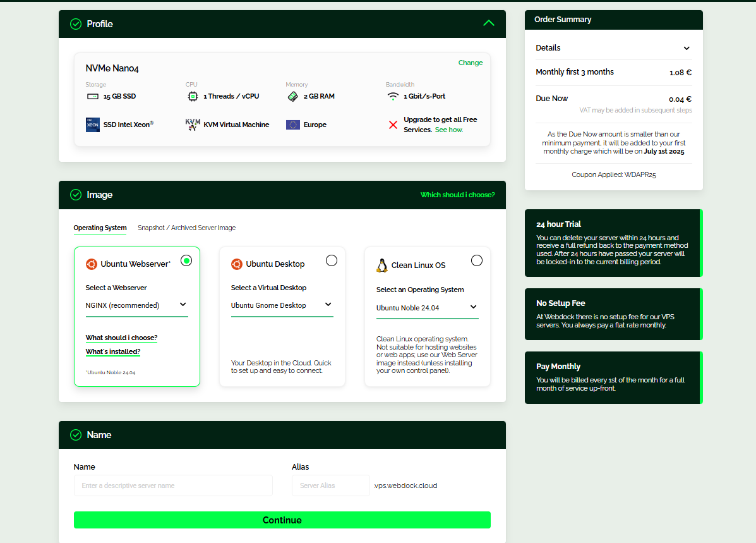Click the wifi bandwidth icon beside 1 Gbit/s-Port
Viewport: 756px width, 543px height.
(393, 96)
